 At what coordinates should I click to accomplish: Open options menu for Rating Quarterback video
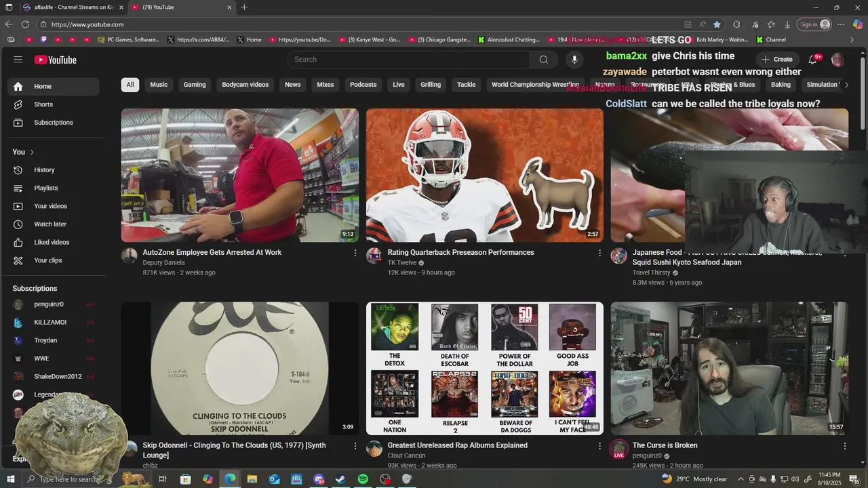pos(599,253)
